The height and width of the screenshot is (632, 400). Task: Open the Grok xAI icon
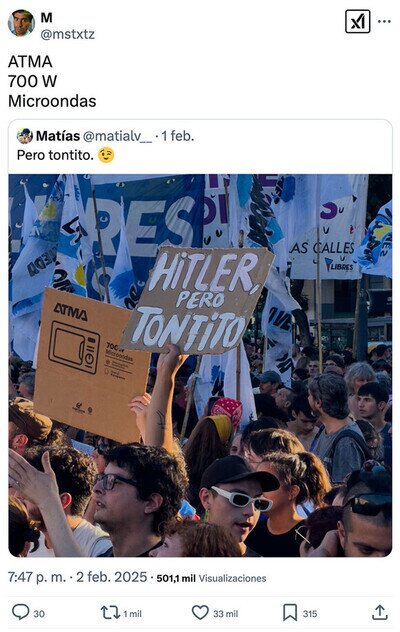[357, 21]
